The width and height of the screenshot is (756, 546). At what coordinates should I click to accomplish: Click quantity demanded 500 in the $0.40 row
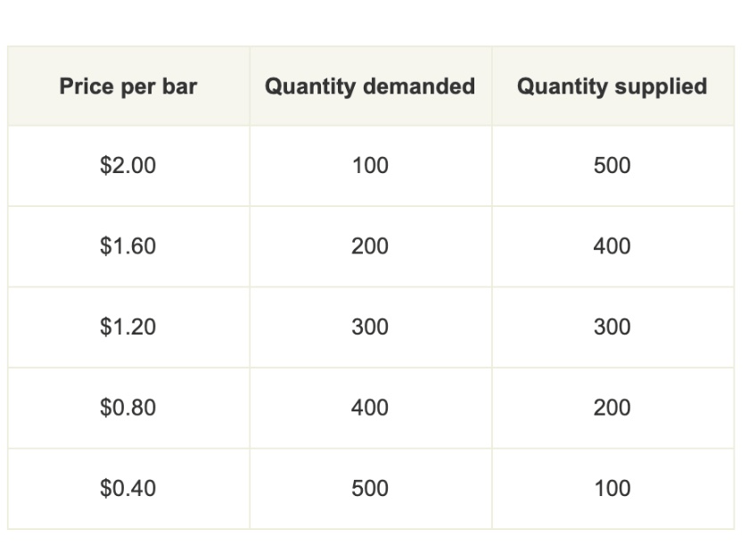[370, 489]
